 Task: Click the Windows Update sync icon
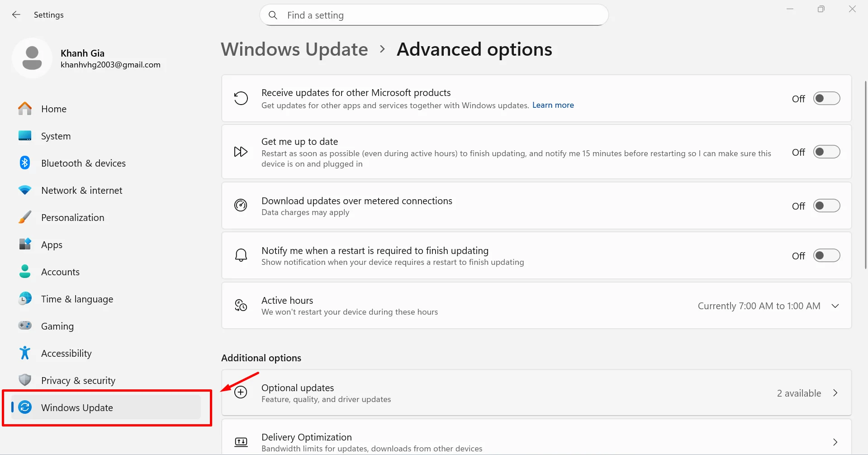tap(25, 407)
